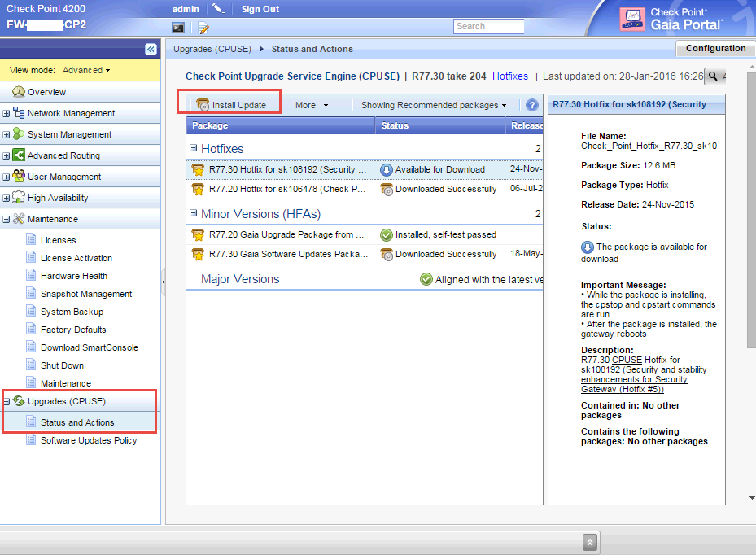Open System Backup page
The width and height of the screenshot is (756, 555).
72,312
